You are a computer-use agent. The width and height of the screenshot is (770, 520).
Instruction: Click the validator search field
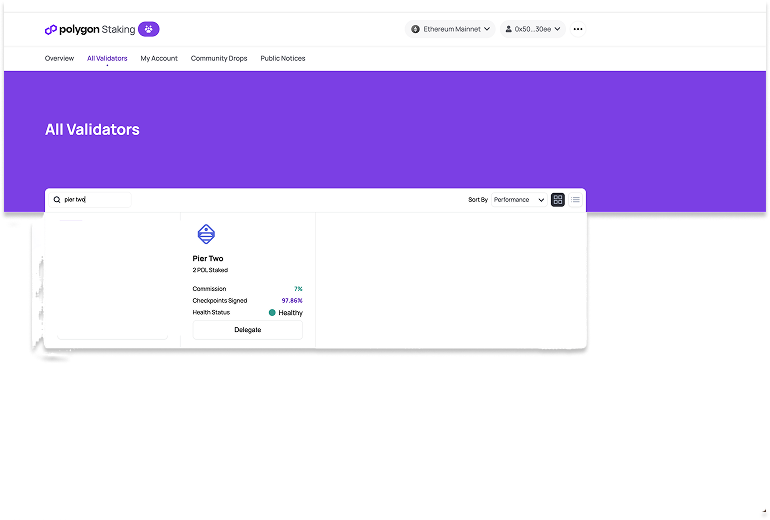point(90,199)
